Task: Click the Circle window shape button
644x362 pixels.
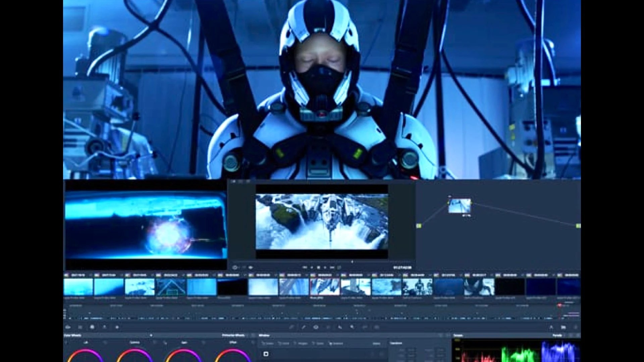Action: tap(279, 343)
